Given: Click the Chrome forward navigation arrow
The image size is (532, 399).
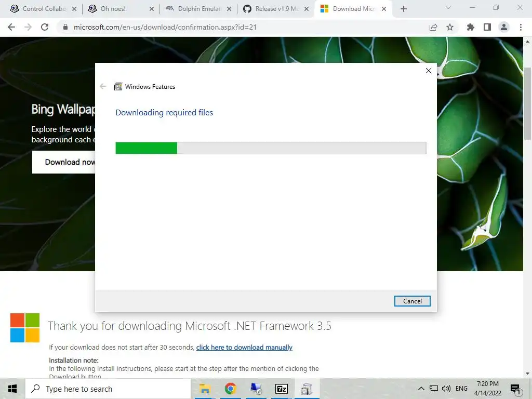Looking at the screenshot, I should point(28,27).
